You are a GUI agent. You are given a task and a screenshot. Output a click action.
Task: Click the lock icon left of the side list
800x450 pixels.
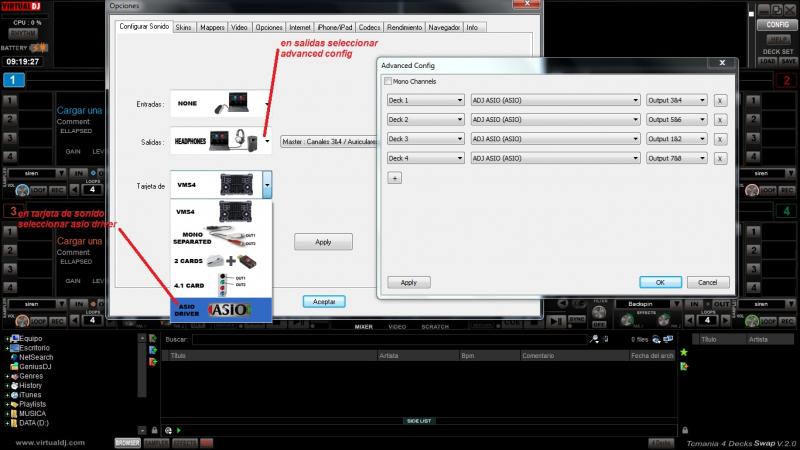point(154,431)
